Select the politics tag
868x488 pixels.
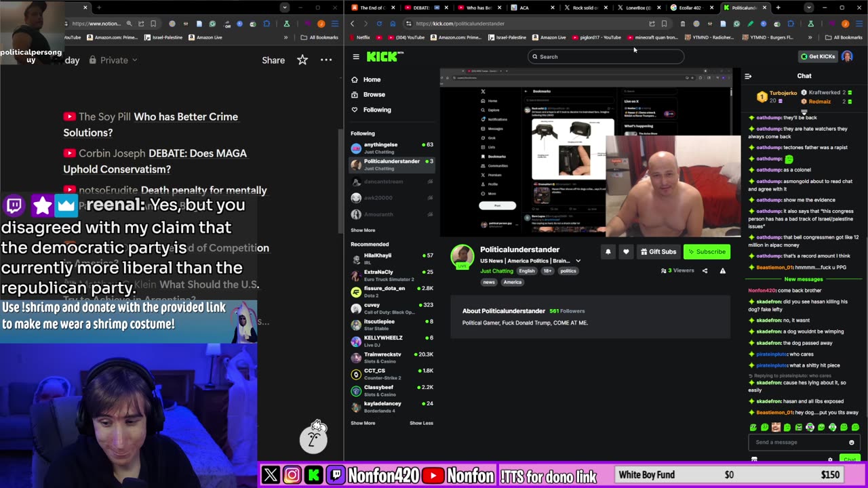point(568,271)
